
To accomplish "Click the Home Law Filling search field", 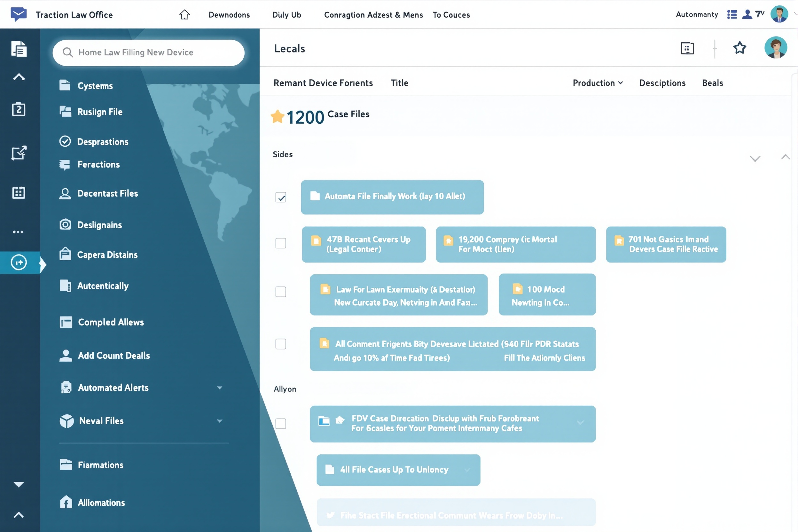I will coord(149,52).
